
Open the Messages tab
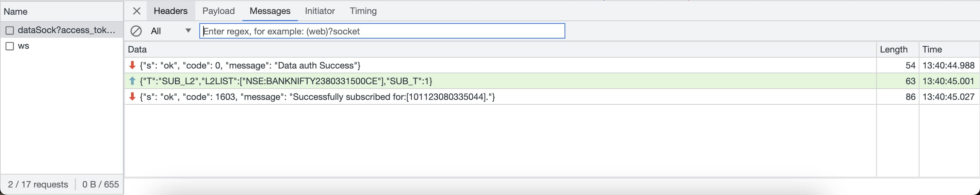pos(270,11)
